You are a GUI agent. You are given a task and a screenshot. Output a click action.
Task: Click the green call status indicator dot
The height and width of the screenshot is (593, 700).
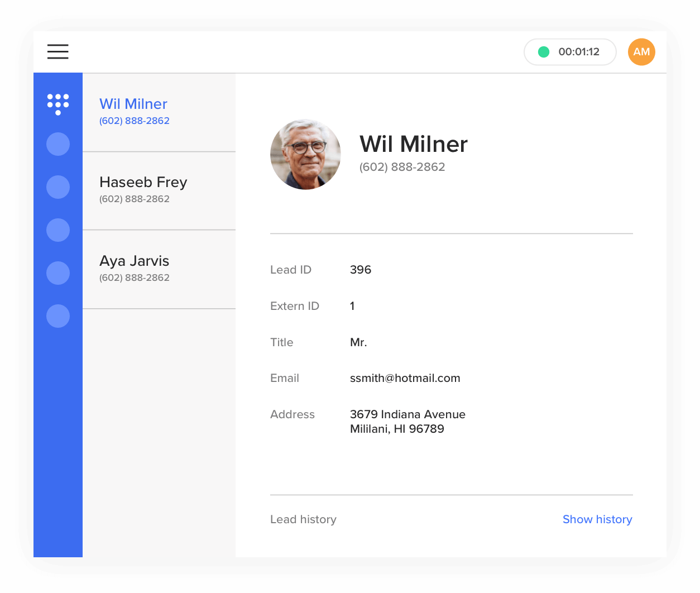coord(543,52)
